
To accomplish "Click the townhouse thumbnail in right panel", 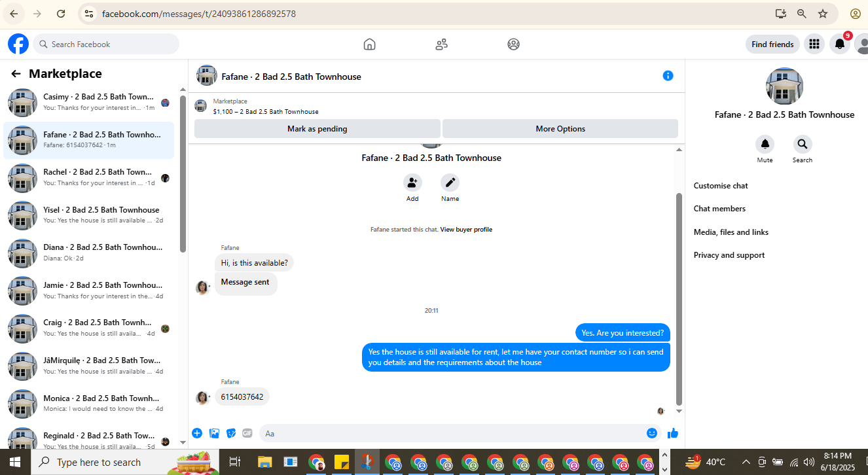I will pos(784,86).
